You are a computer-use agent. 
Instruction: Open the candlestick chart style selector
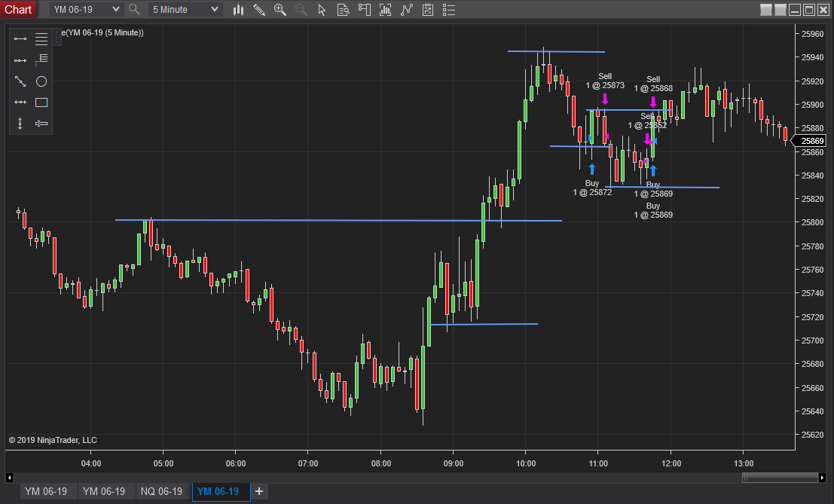(x=238, y=10)
